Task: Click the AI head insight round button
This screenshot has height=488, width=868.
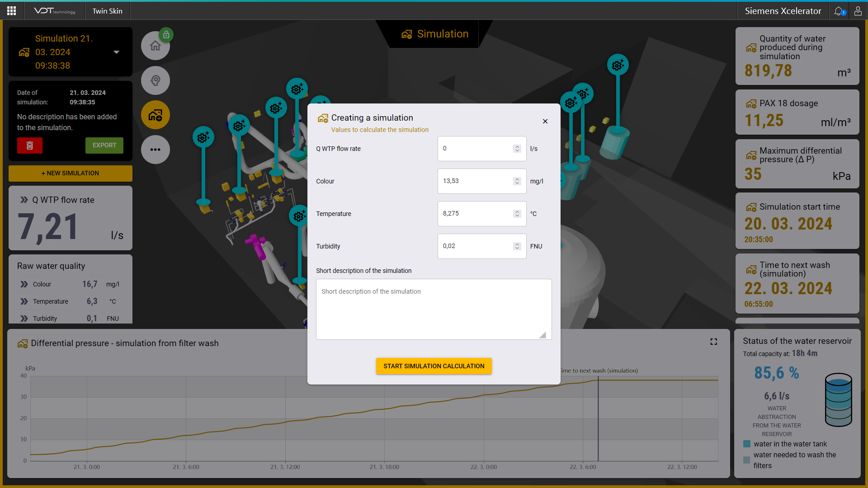Action: 155,80
